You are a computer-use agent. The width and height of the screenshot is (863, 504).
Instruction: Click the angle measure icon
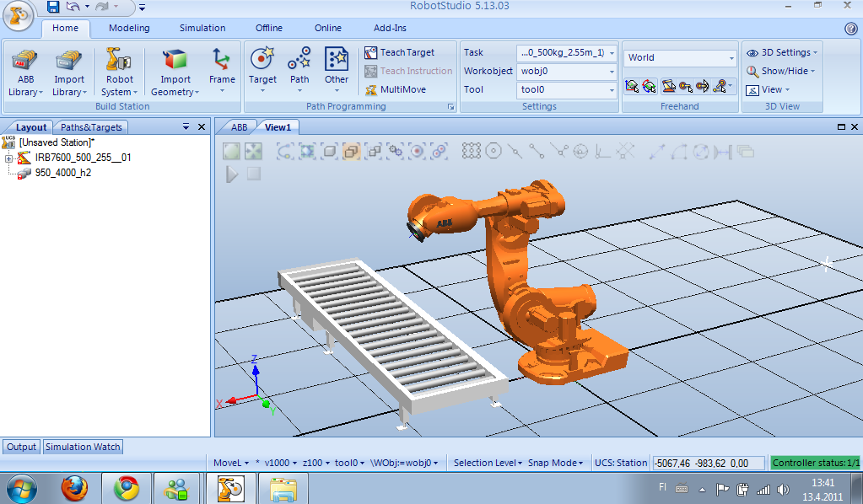[678, 151]
